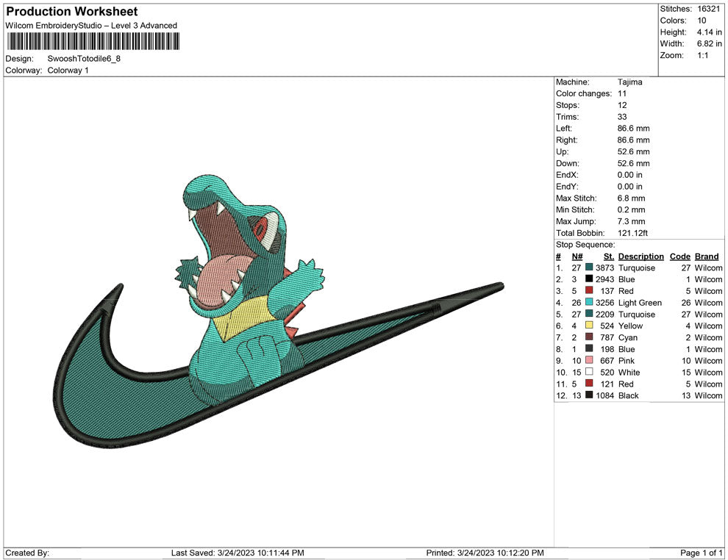Click the design name 'SwooshTotodile6_8'
728x560 pixels.
pos(84,59)
